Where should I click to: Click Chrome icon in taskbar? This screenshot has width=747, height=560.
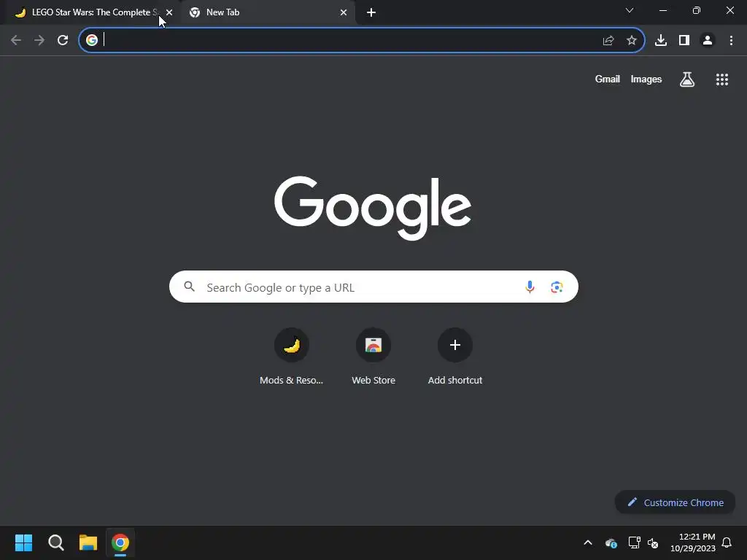click(x=120, y=542)
